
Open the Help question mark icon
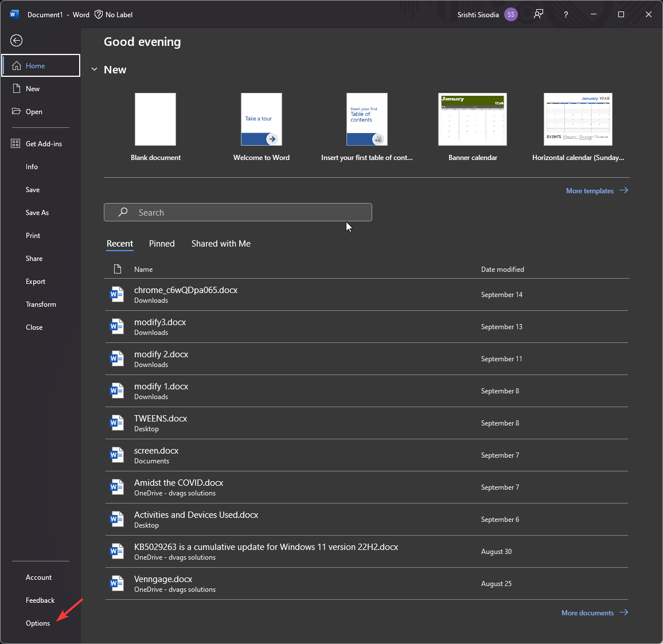coord(565,14)
